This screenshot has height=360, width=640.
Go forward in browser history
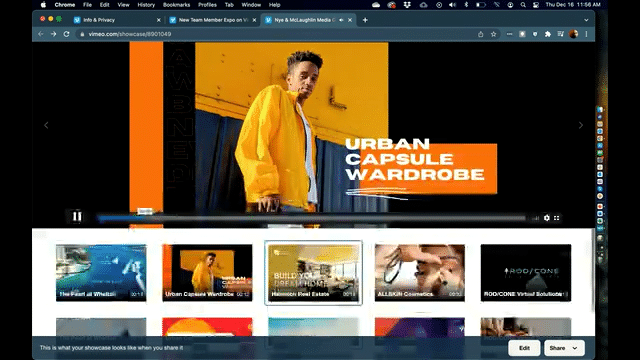(x=53, y=34)
